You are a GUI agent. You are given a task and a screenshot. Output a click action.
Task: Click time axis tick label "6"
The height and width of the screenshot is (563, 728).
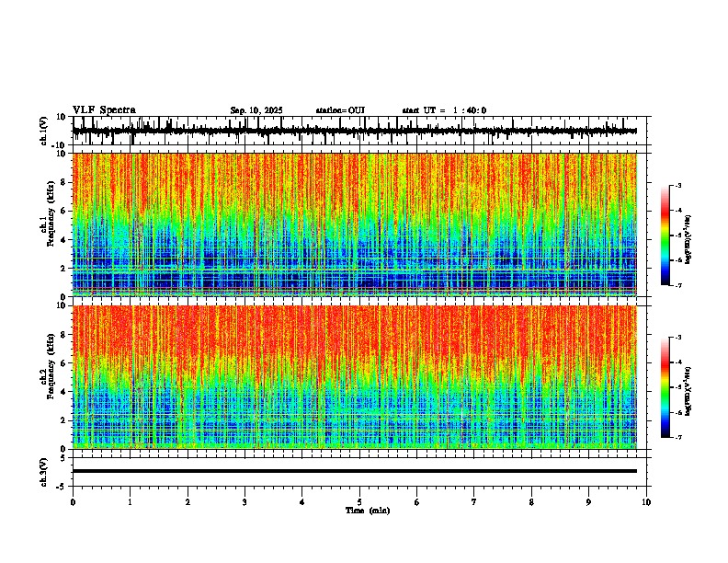point(417,502)
